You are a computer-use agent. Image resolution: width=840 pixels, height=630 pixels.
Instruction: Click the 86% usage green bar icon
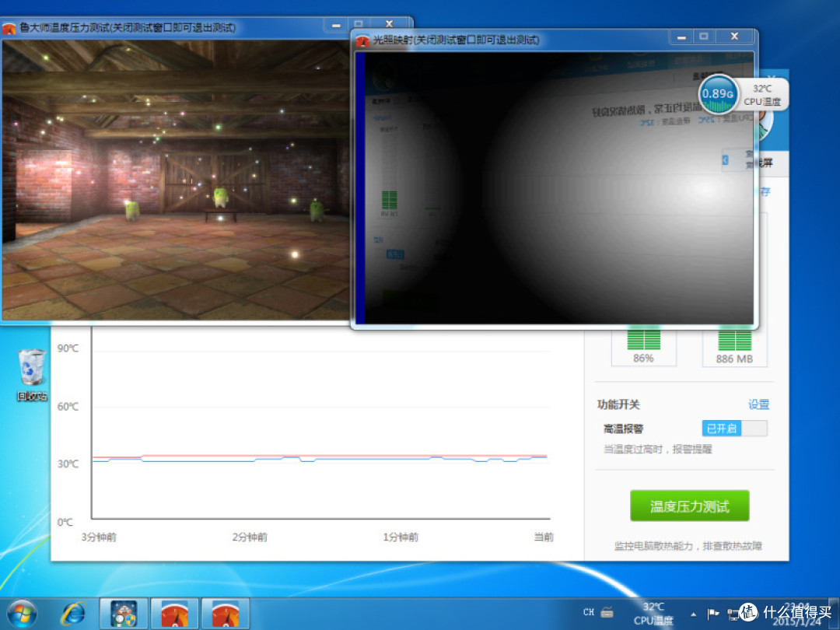pos(643,340)
